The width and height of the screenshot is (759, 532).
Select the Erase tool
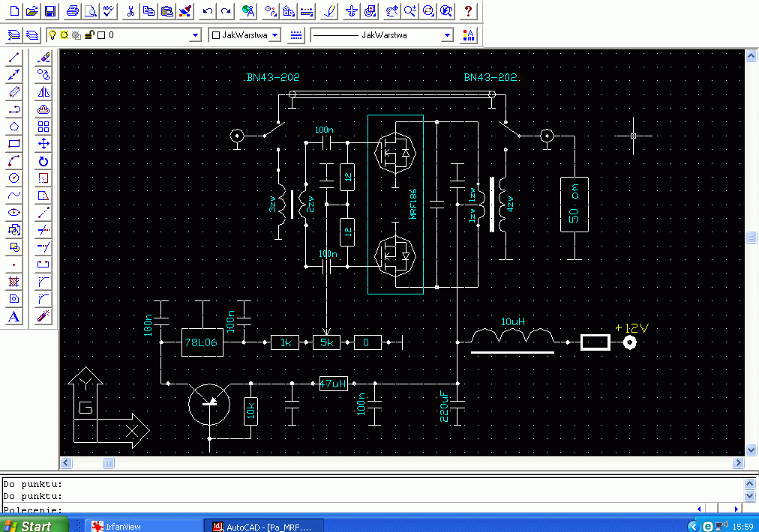pos(43,58)
